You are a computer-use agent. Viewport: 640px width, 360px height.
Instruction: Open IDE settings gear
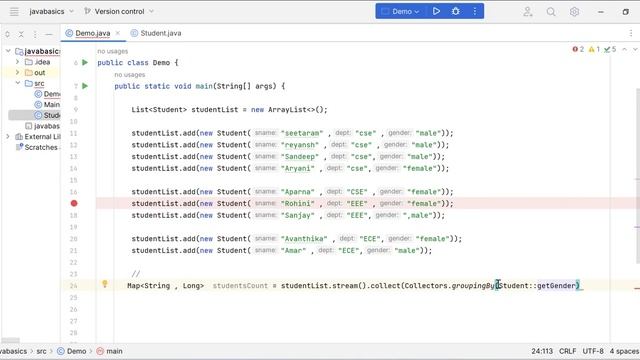coord(574,12)
